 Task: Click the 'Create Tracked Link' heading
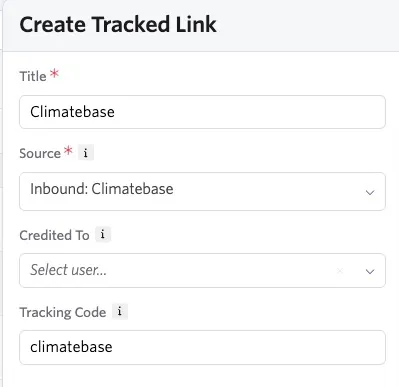(x=118, y=25)
